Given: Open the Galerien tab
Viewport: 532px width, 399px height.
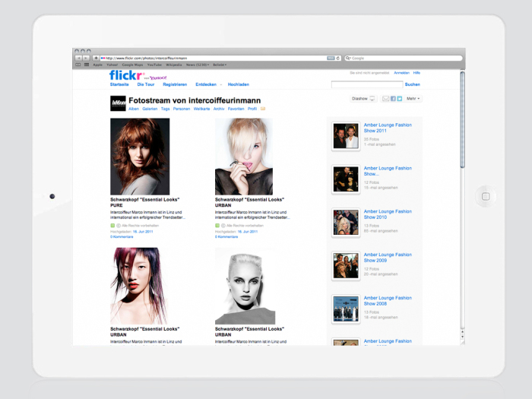Looking at the screenshot, I should coord(150,109).
